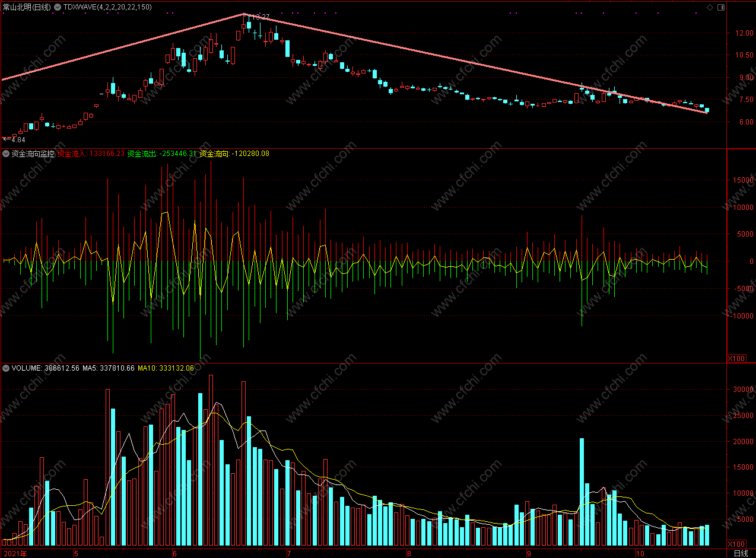Click the 15000 fund-flow axis label
This screenshot has height=558, width=756.
(x=744, y=180)
